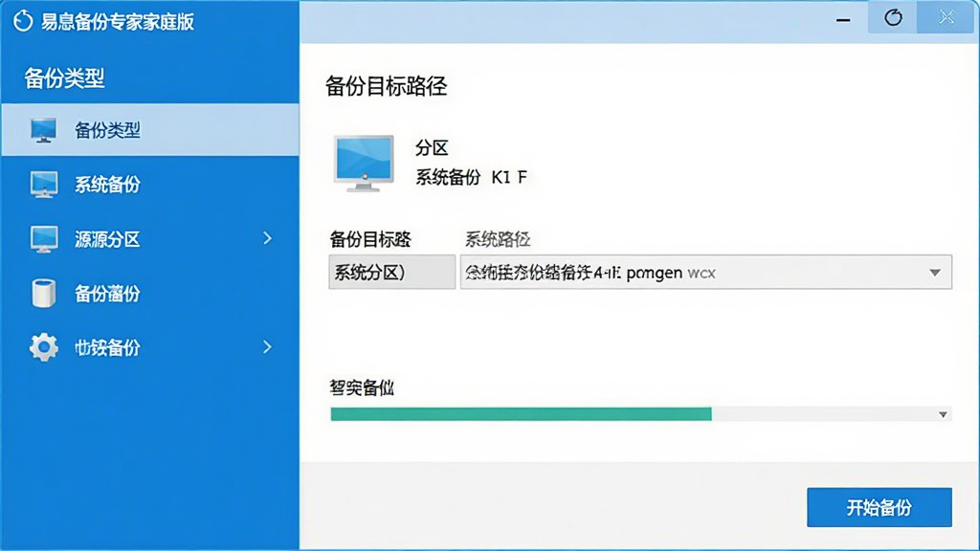Click the large computer icon beside 分区
The image size is (980, 551).
click(x=364, y=163)
